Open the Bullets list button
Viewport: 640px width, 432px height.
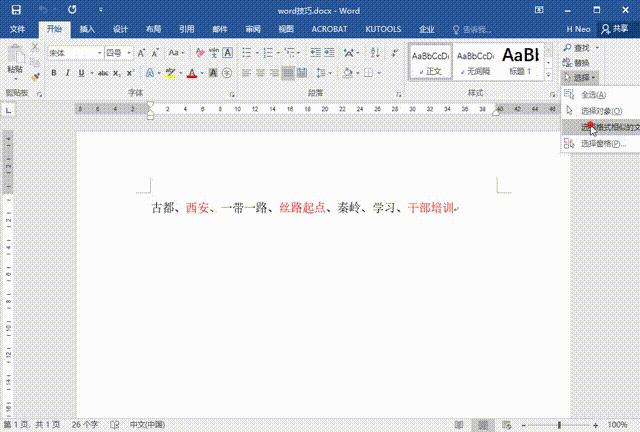pos(247,53)
